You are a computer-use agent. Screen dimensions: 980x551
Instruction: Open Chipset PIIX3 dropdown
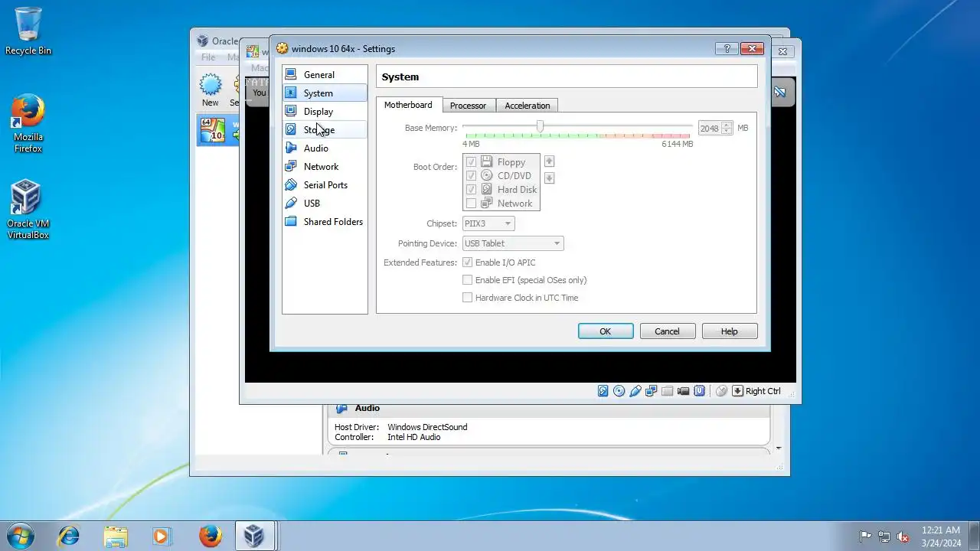click(488, 223)
